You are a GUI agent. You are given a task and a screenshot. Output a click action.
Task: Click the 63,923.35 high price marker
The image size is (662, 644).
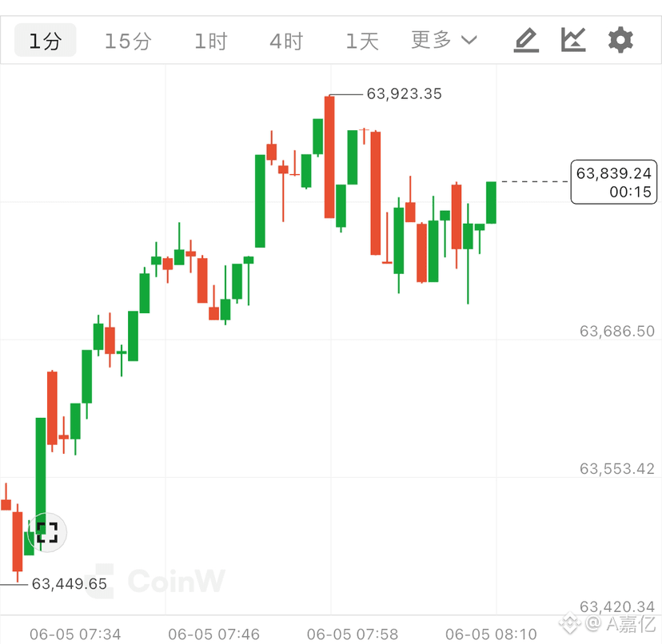point(404,93)
